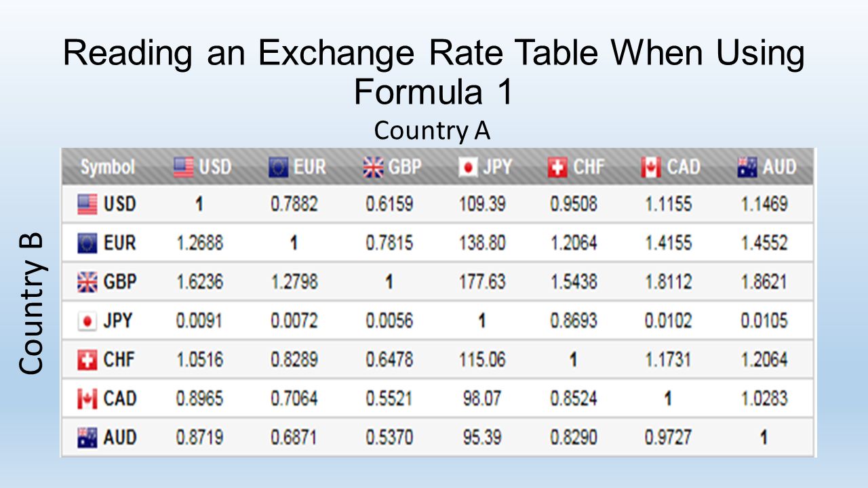Click the 0.8290 value in the AUD row
Screen dimensions: 868x488
[x=574, y=438]
